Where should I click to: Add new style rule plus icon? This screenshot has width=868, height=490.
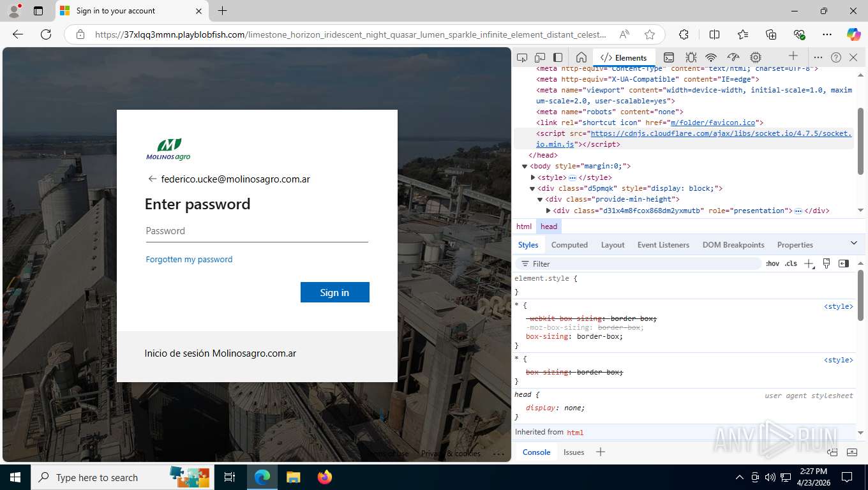click(x=809, y=264)
